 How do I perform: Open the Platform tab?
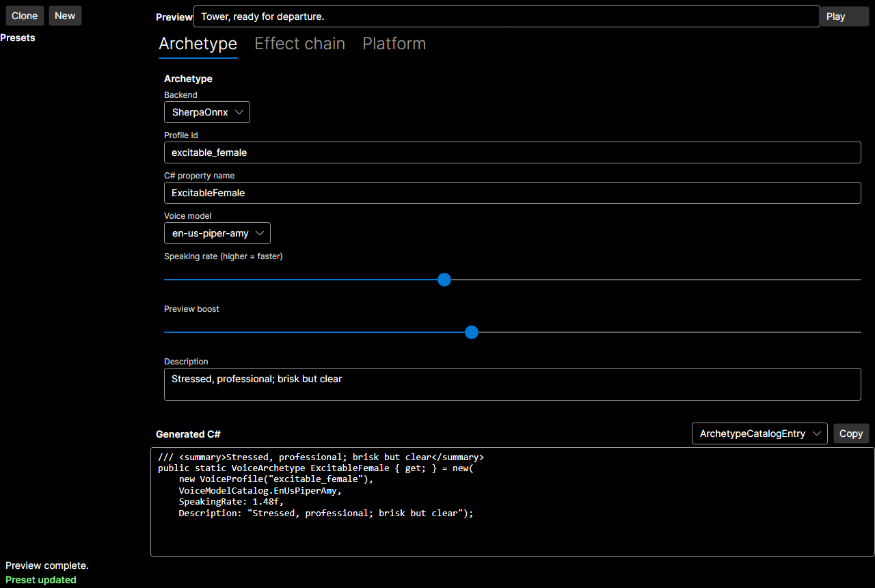point(394,44)
